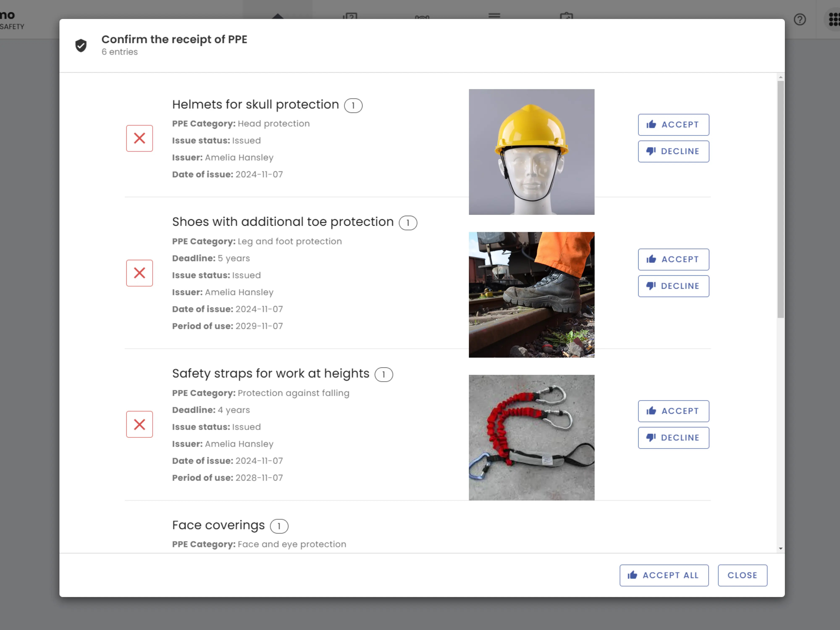Image resolution: width=840 pixels, height=630 pixels.
Task: Click the red X beside Shoes entry
Action: coord(139,273)
